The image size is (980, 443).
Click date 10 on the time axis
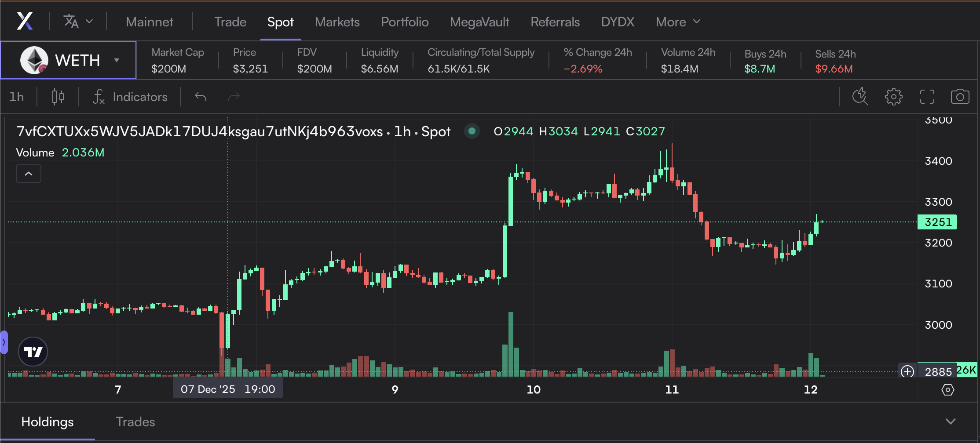(534, 390)
